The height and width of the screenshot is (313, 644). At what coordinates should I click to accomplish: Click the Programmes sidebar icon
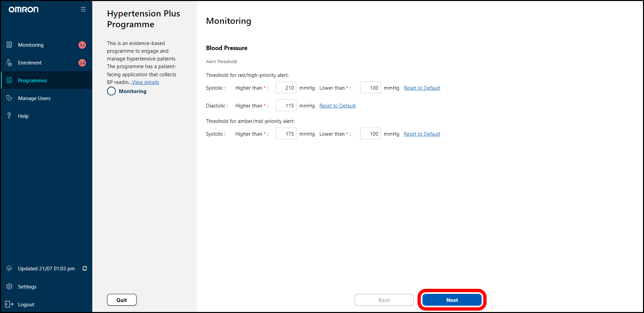[x=9, y=80]
